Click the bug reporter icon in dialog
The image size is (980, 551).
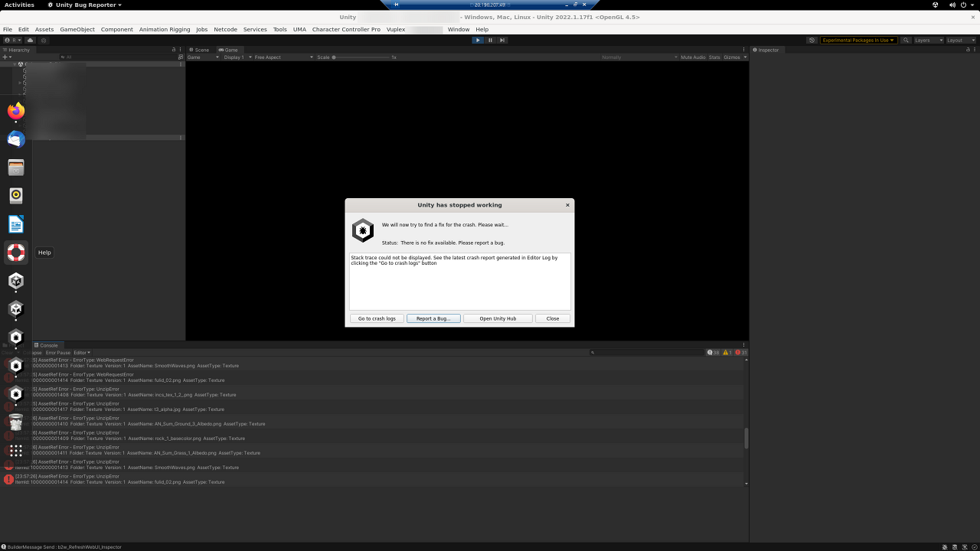(x=363, y=230)
